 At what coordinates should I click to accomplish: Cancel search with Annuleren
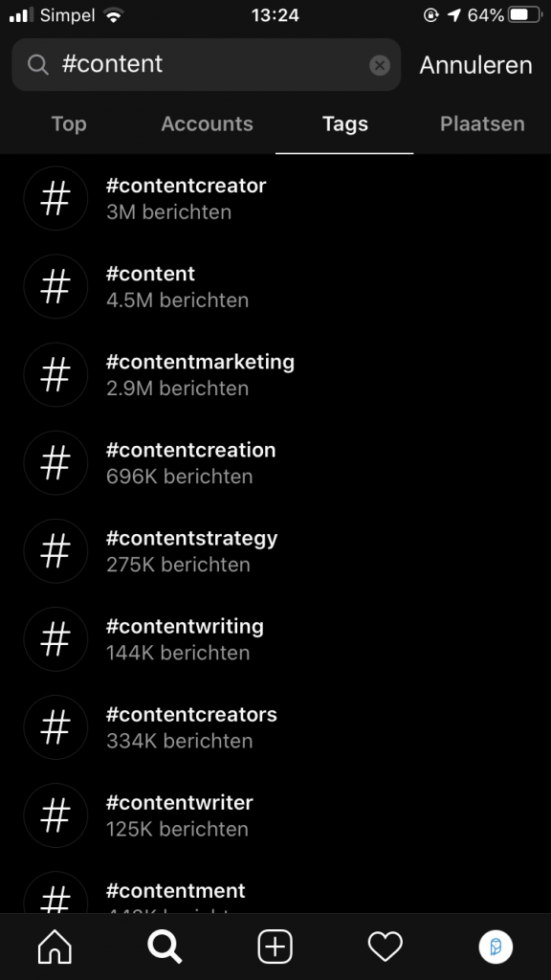click(476, 65)
